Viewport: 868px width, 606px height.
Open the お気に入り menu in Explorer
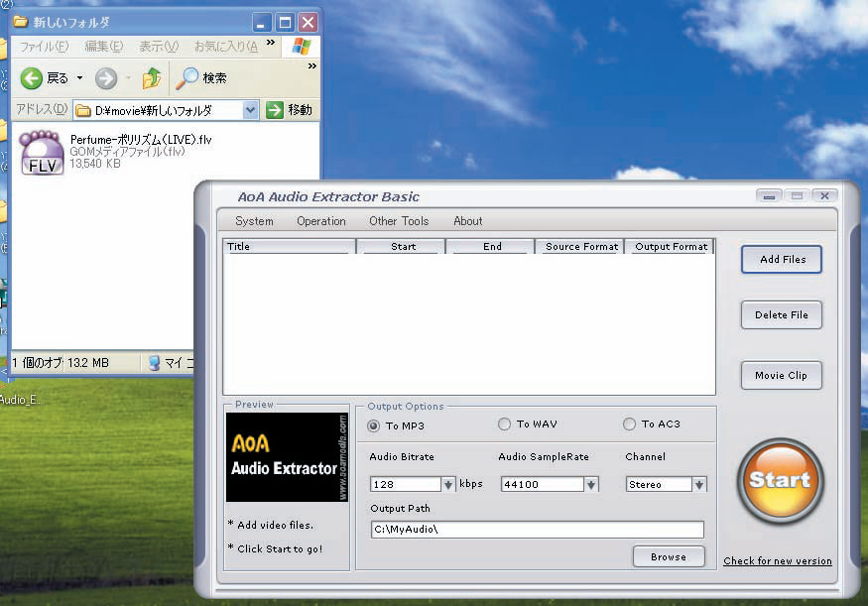(226, 47)
